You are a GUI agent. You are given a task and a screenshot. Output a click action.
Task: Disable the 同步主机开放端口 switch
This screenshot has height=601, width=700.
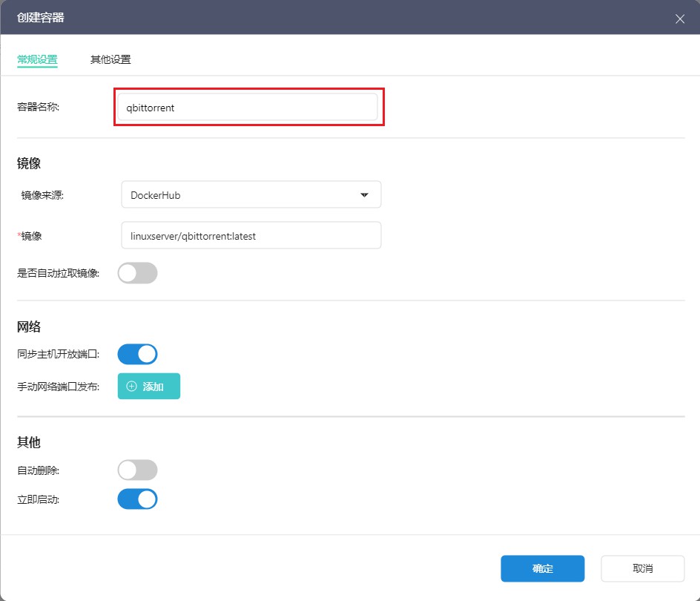pyautogui.click(x=138, y=355)
